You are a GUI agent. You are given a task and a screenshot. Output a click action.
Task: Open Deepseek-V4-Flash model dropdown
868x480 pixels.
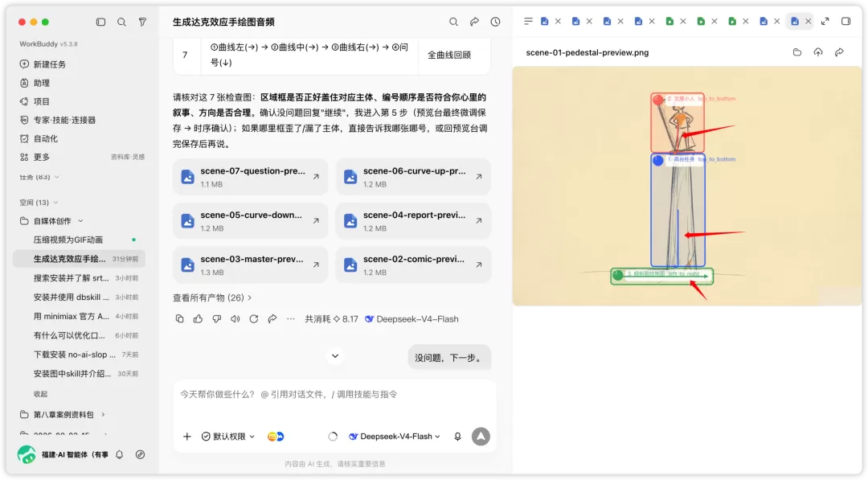tap(395, 437)
